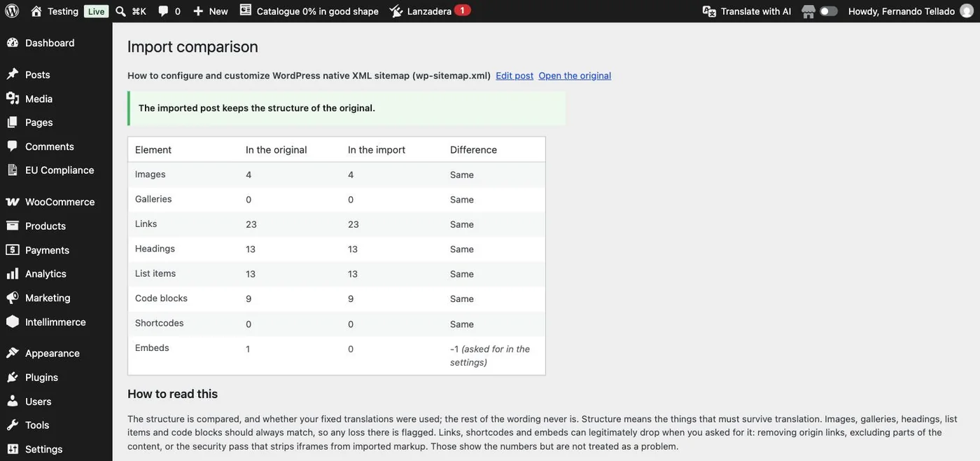The height and width of the screenshot is (461, 980).
Task: Click the Marketing megaphone icon
Action: click(x=12, y=298)
